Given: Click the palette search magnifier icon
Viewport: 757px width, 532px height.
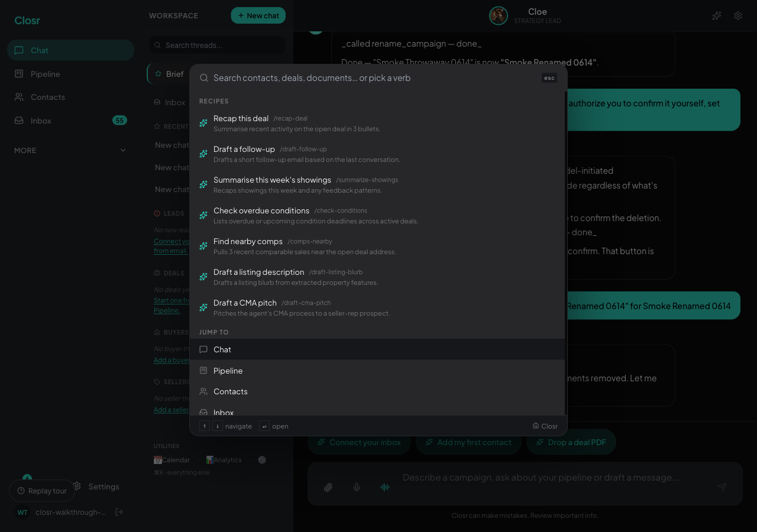Looking at the screenshot, I should (203, 78).
